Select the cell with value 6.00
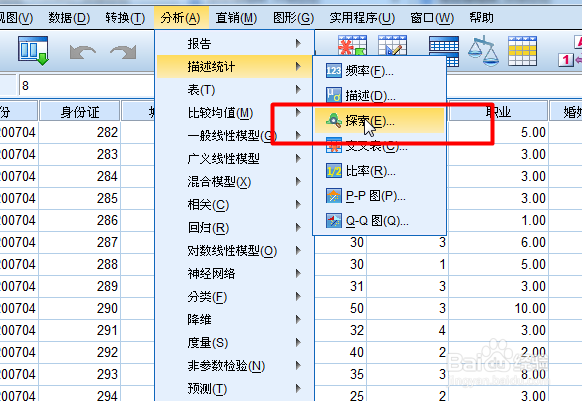Screen dimensions: 582x401 click(498, 242)
